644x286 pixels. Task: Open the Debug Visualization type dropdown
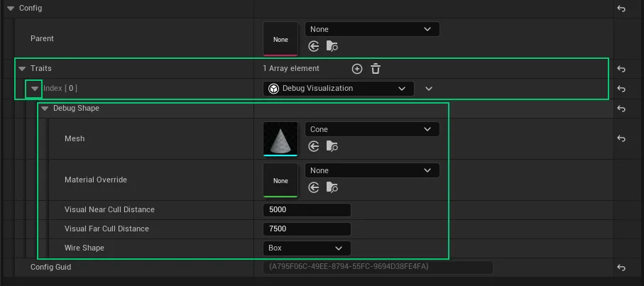click(x=337, y=89)
